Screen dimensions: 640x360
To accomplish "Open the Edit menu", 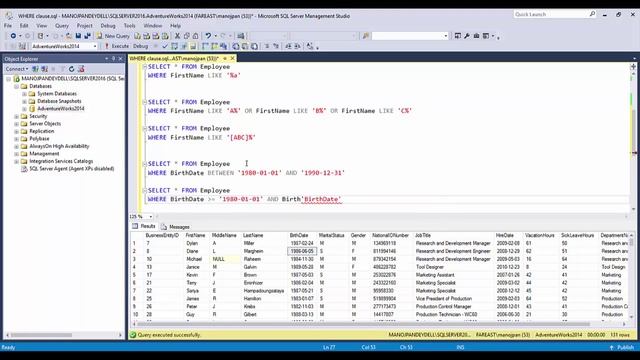I will 24,25.
